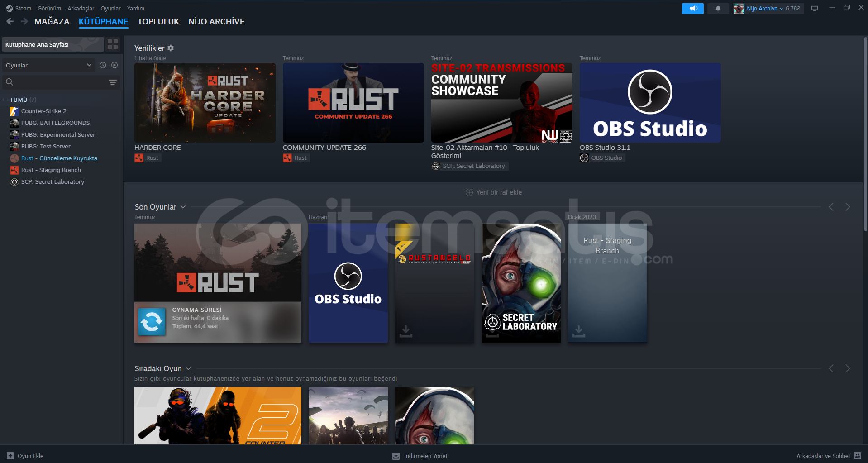This screenshot has height=463, width=868.
Task: Show ready-to-play games only icon
Action: point(114,65)
